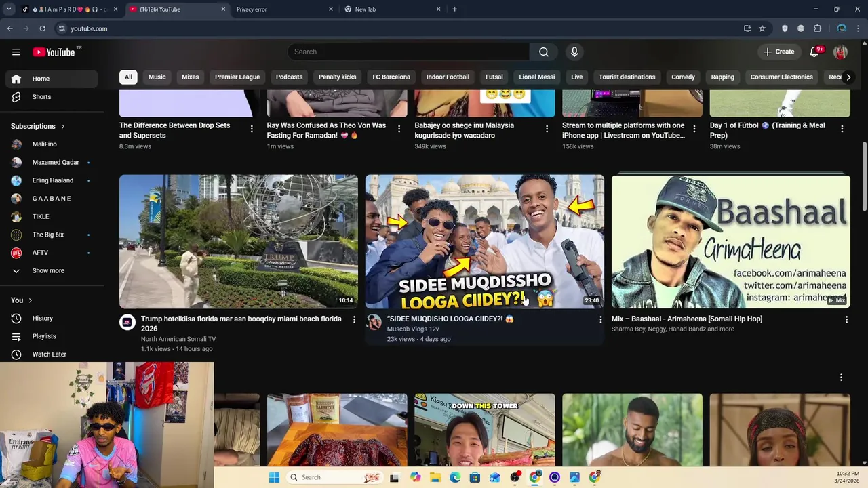Open the notifications bell
The image size is (868, 488).
(x=815, y=52)
